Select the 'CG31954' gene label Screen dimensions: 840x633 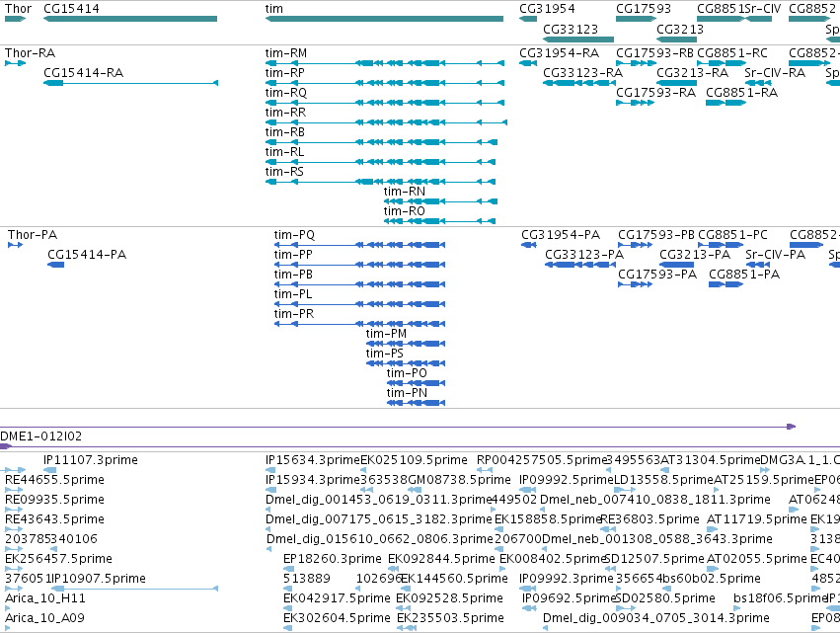tap(547, 9)
